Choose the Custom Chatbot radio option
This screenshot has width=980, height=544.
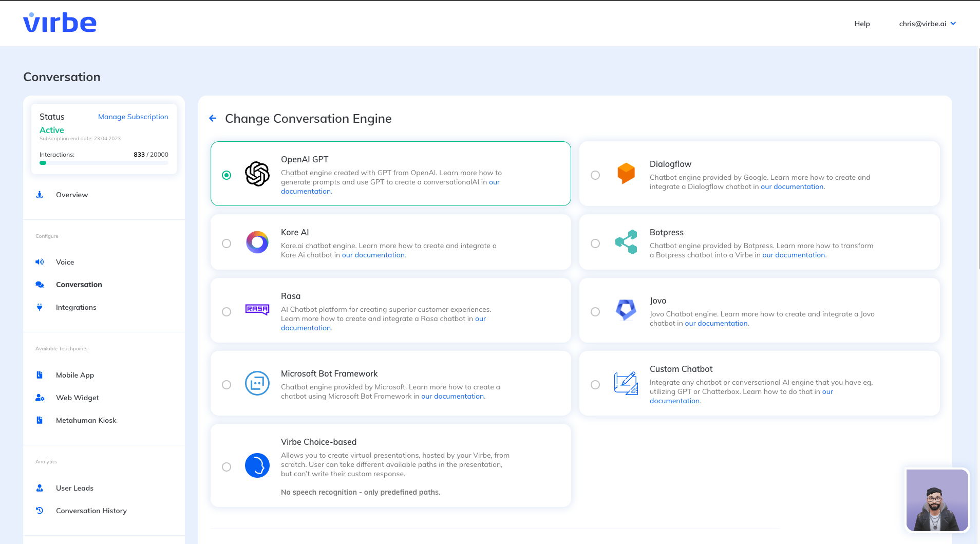pos(595,385)
